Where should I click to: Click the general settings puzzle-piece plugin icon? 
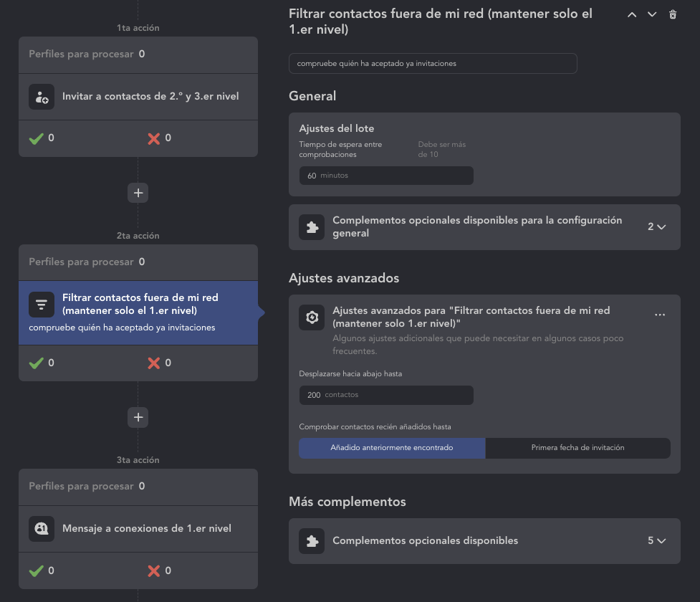[312, 227]
